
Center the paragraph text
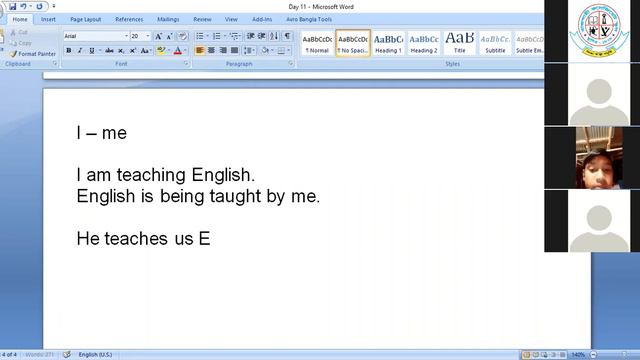pyautogui.click(x=211, y=51)
